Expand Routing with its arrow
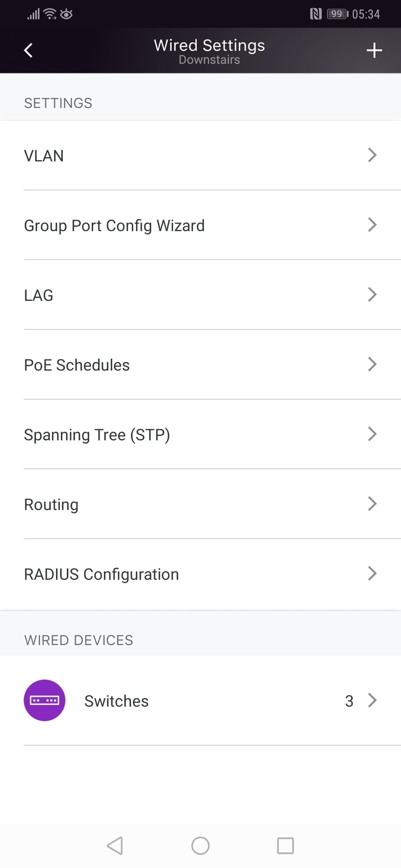Viewport: 401px width, 868px height. [x=372, y=503]
